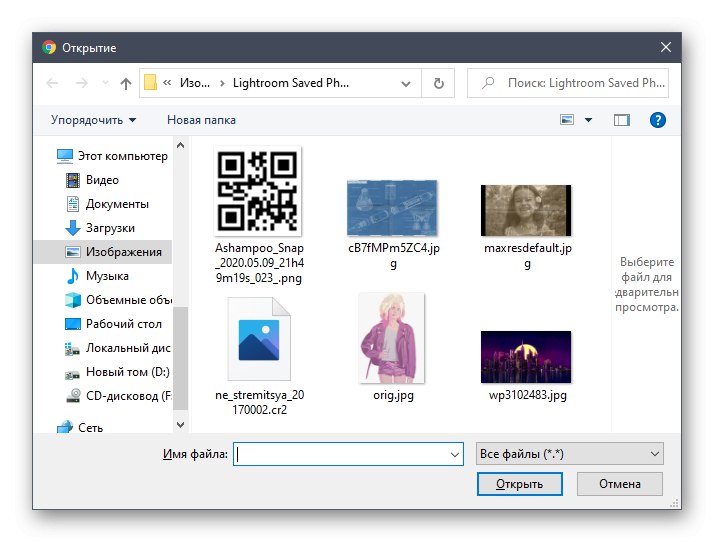Screen dimensions: 714x542
Task: Refresh the Lightroom Saved Photos folder
Action: pyautogui.click(x=438, y=83)
